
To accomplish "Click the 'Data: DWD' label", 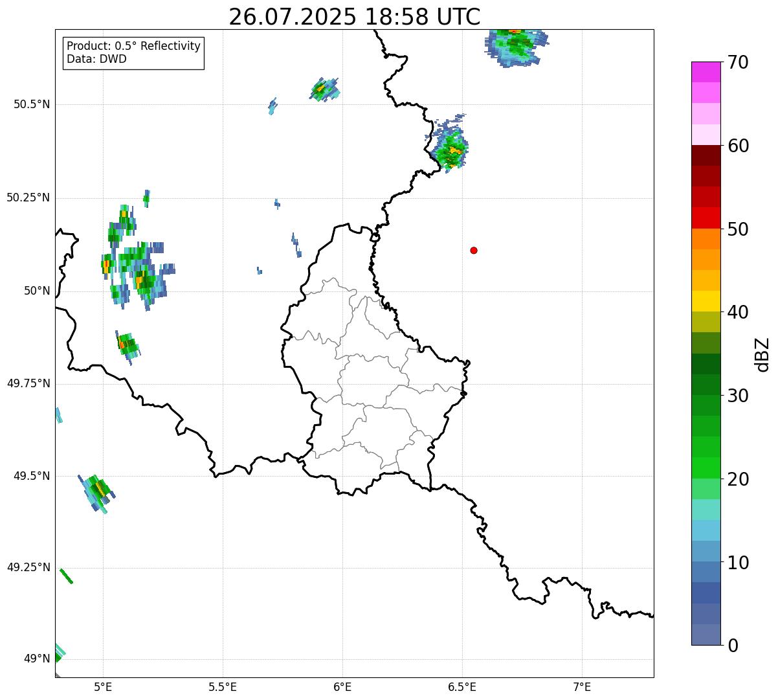I will tap(96, 59).
